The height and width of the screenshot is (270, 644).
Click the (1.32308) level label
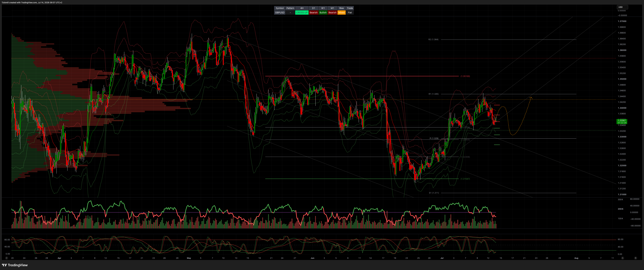point(465,157)
